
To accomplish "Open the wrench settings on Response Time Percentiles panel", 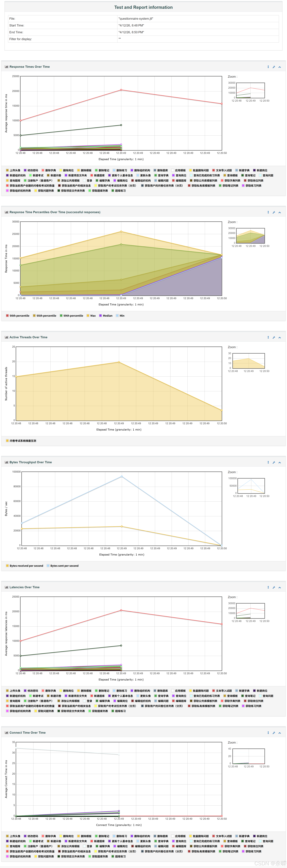I will [274, 212].
